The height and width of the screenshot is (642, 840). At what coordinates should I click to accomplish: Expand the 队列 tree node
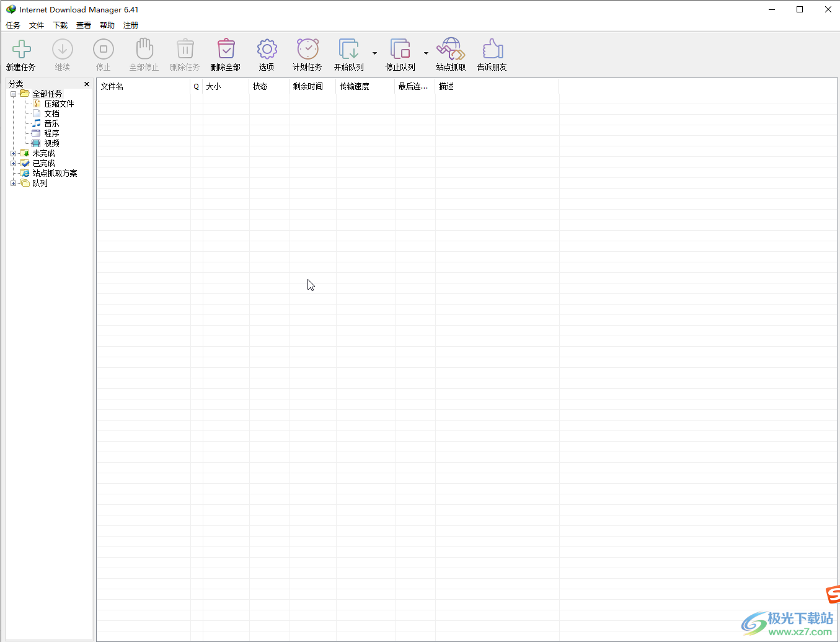click(13, 183)
